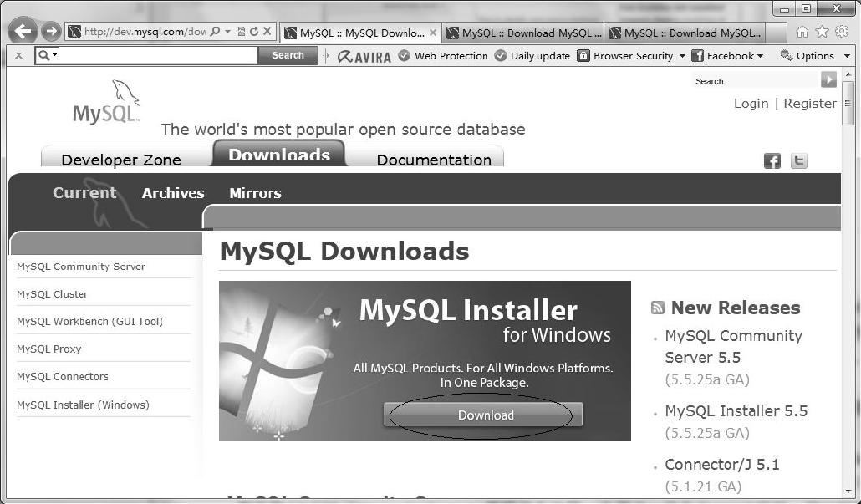Image resolution: width=861 pixels, height=504 pixels.
Task: Click the vertical scrollbar thumb
Action: (x=848, y=103)
